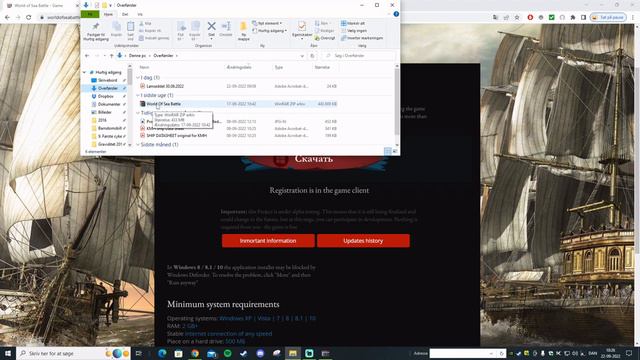Select Dropbox in navigation pane
The height and width of the screenshot is (360, 640).
coord(105,96)
